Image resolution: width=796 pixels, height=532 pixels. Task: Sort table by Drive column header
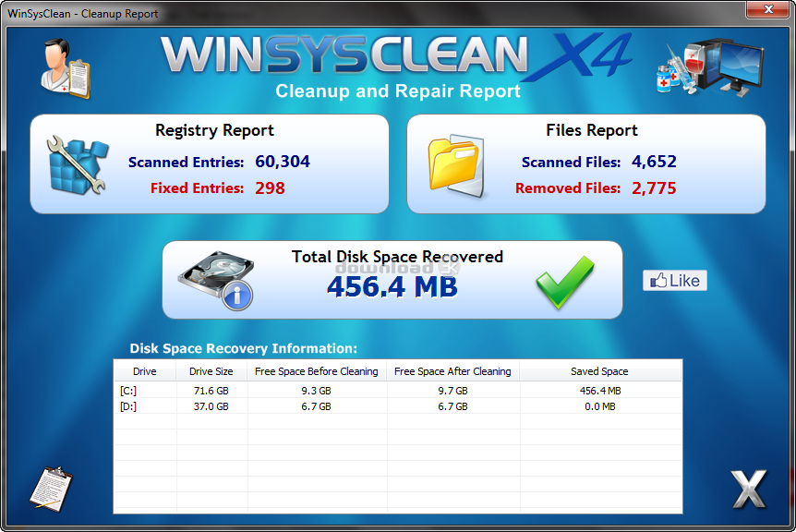[x=145, y=371]
